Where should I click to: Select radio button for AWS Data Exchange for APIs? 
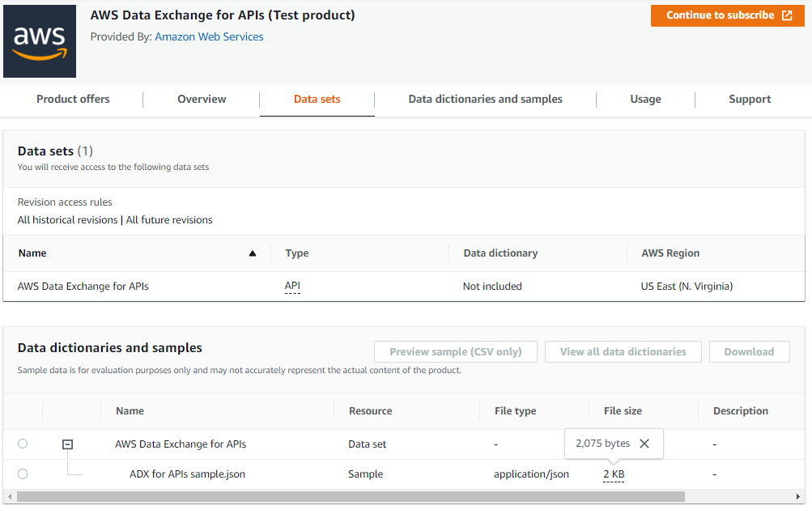[x=23, y=444]
